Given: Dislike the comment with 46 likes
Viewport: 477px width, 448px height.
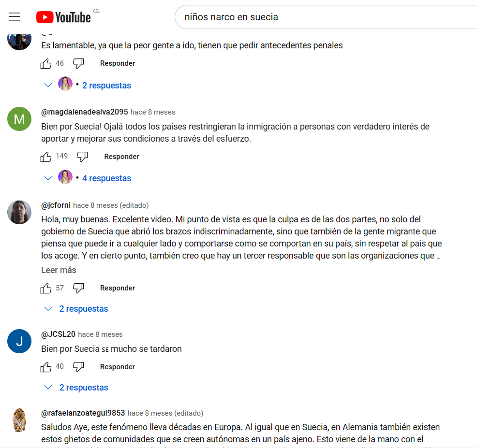Looking at the screenshot, I should click(x=78, y=63).
